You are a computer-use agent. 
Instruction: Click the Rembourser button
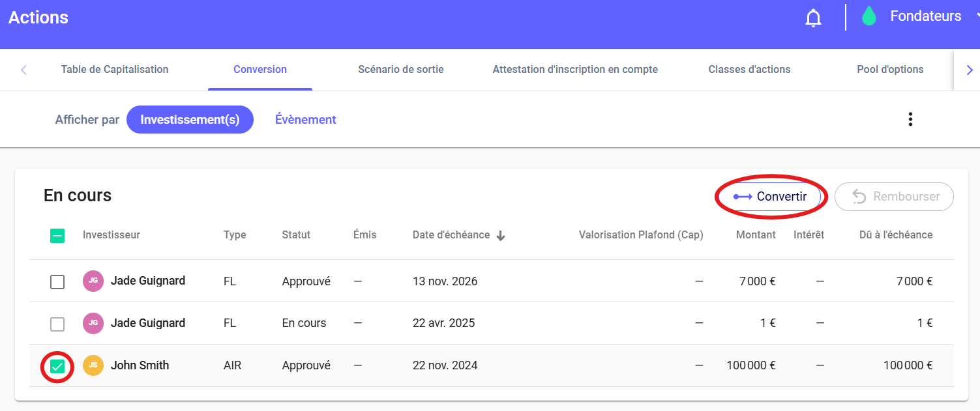coord(894,197)
